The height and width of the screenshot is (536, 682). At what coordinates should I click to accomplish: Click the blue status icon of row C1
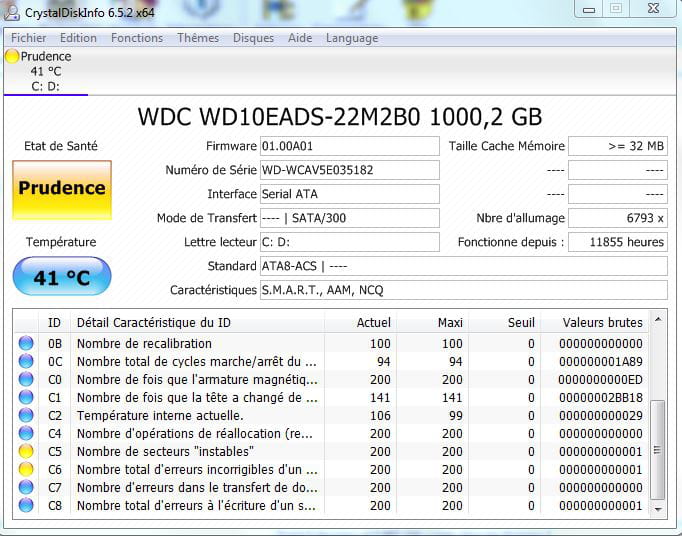click(x=26, y=397)
